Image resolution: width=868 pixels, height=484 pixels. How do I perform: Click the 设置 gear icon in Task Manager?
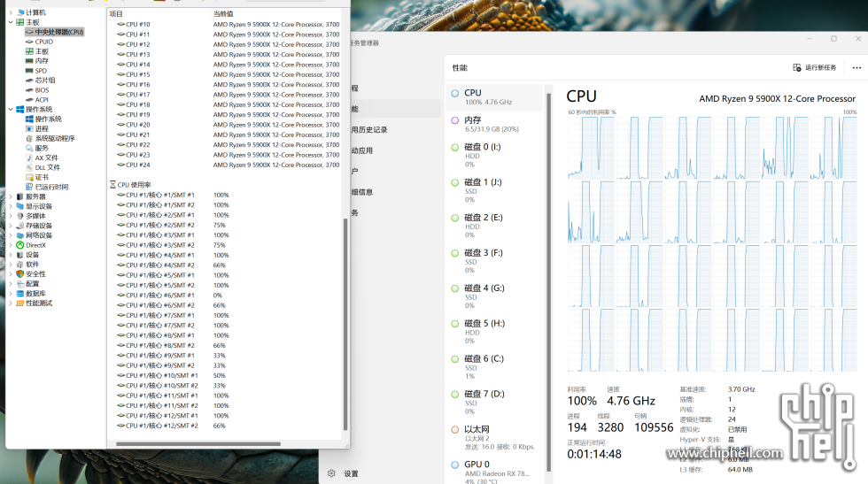click(x=331, y=473)
